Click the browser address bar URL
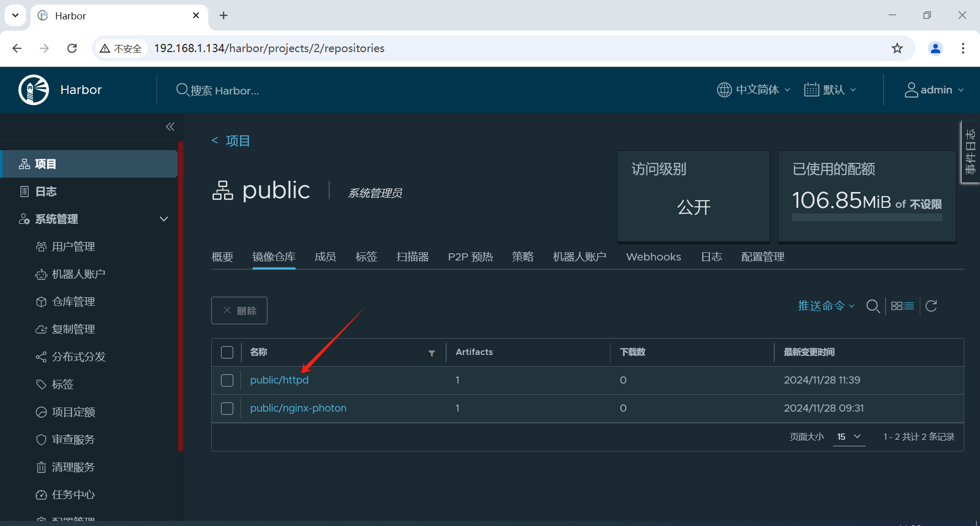Image resolution: width=980 pixels, height=526 pixels. click(x=269, y=48)
